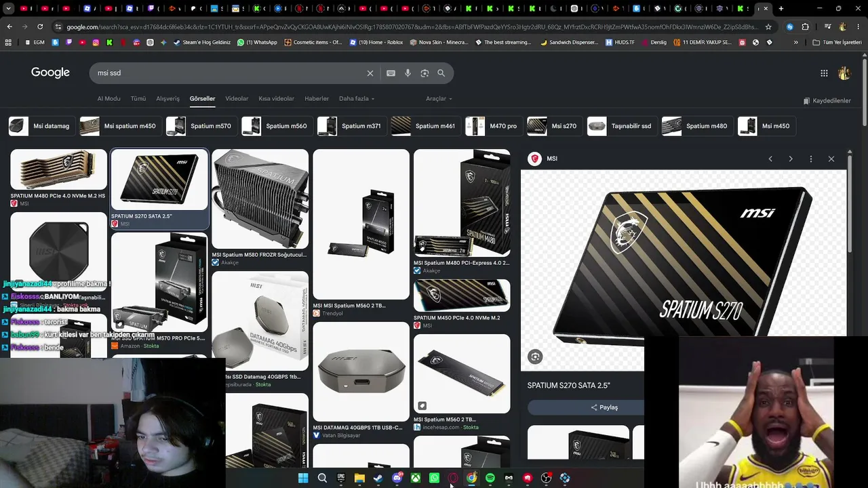Open the "(1) WhatsApp" bookmark

click(257, 42)
